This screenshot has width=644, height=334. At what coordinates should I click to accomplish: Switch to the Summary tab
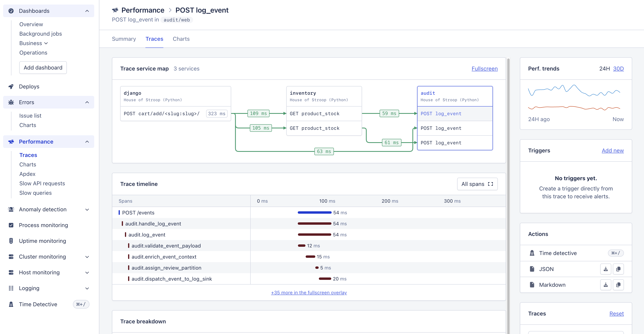click(x=124, y=39)
